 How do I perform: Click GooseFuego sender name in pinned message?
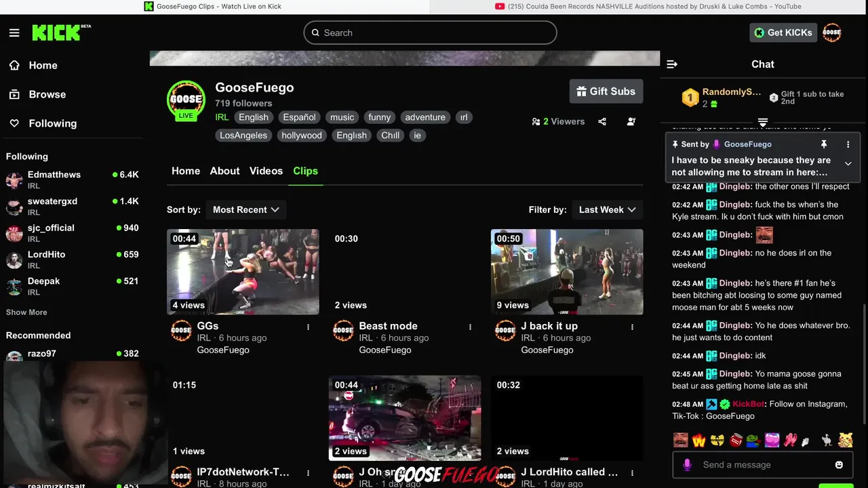747,144
